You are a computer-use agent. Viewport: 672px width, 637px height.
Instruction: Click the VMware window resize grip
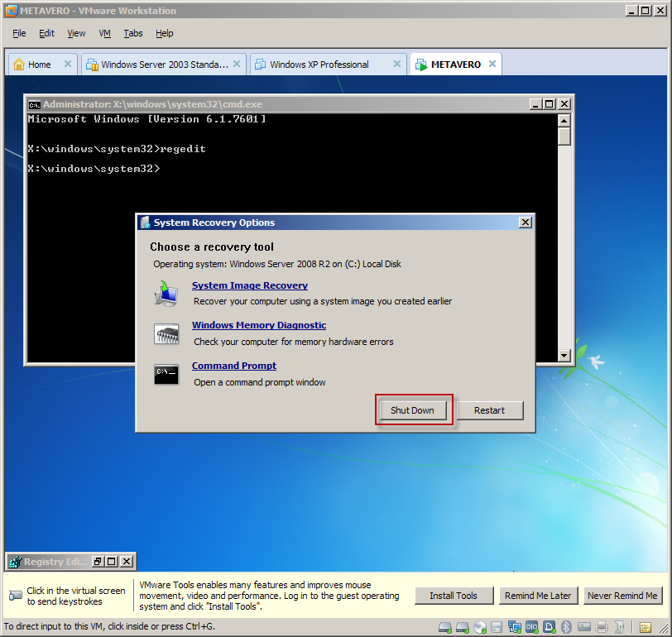(664, 629)
